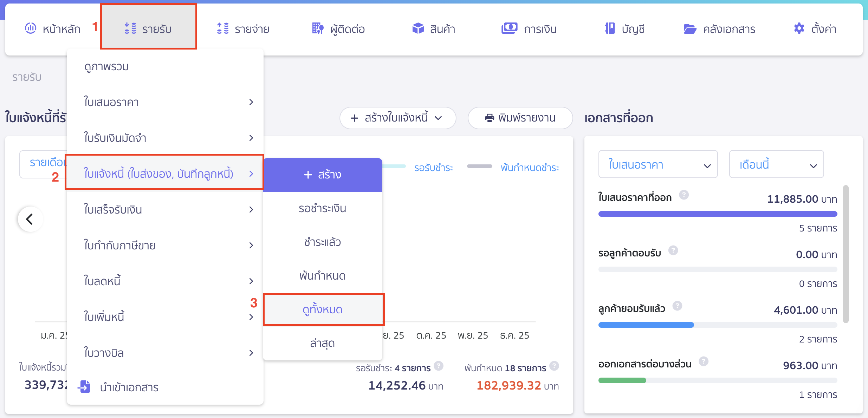Choose ชำระแล้ว in submenu
The width and height of the screenshot is (868, 418).
coord(323,242)
